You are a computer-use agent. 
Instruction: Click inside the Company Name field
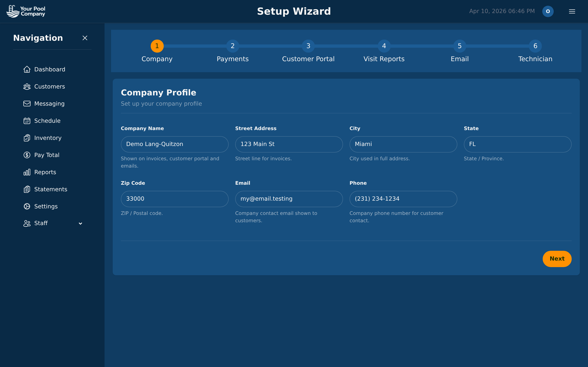(x=174, y=144)
